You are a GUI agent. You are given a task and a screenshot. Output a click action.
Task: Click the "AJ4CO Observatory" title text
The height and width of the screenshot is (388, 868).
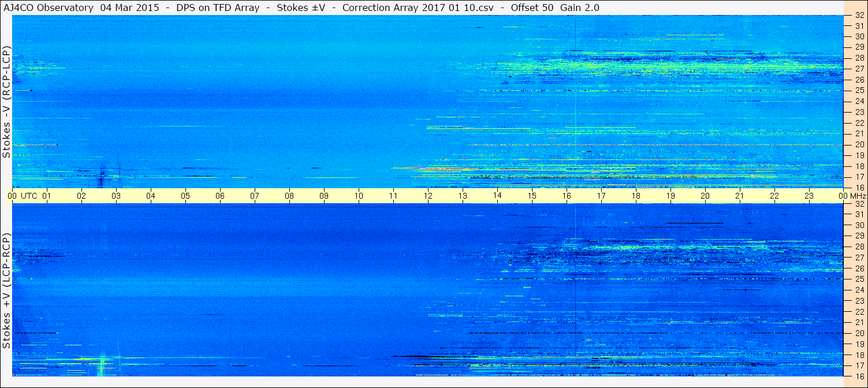(48, 8)
